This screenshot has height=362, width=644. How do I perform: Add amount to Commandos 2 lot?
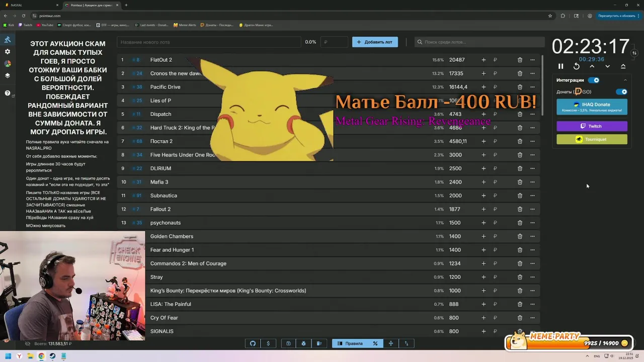point(484,263)
